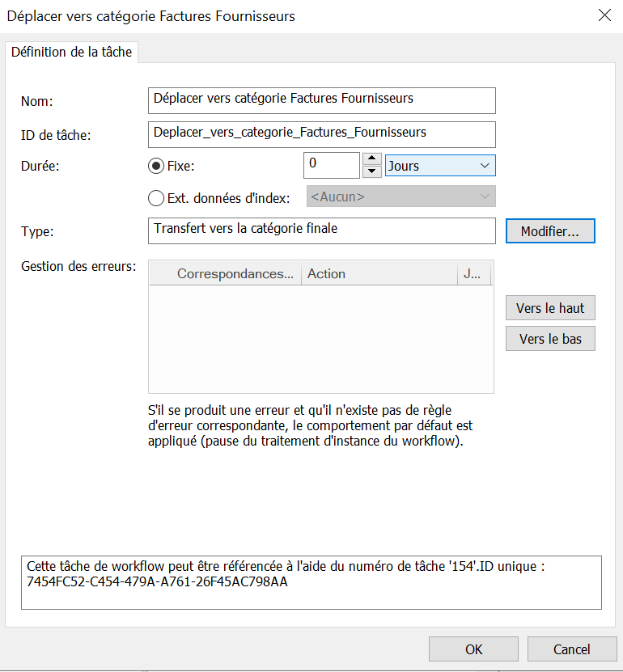This screenshot has width=623, height=672.
Task: Click the Nom text field
Action: tap(321, 100)
